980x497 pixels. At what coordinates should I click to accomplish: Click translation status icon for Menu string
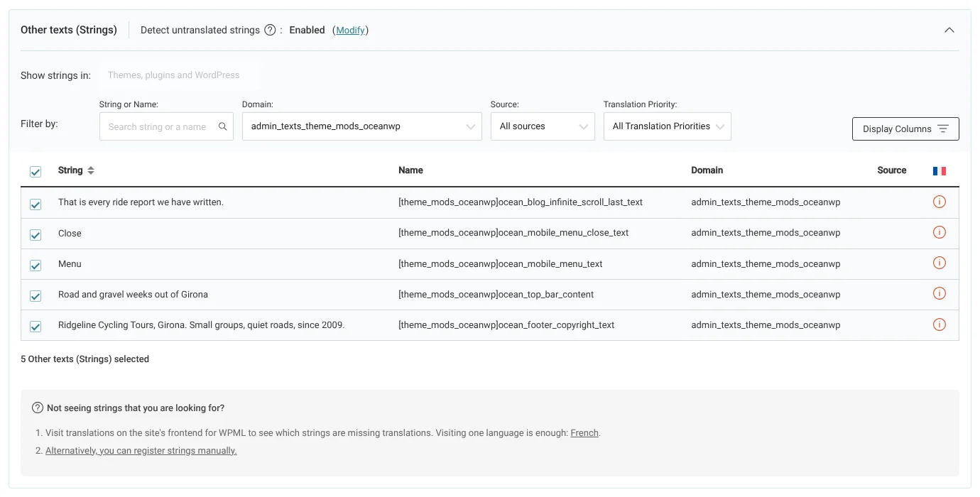click(939, 263)
